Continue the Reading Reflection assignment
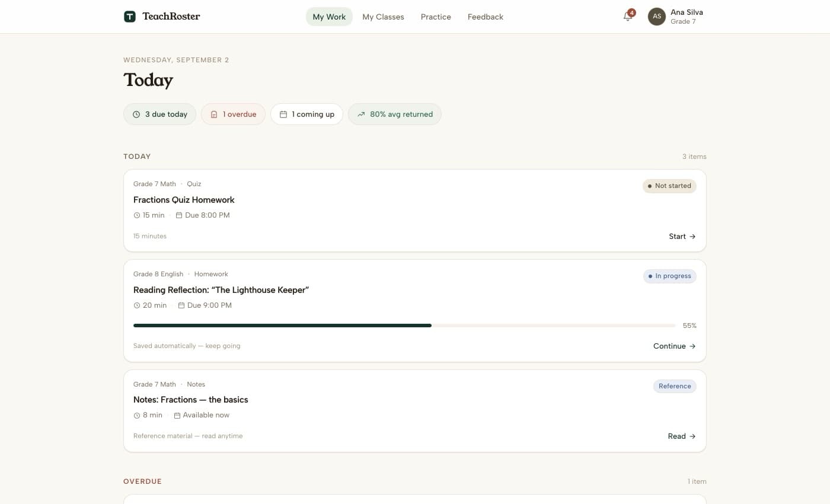This screenshot has height=504, width=830. pyautogui.click(x=675, y=346)
